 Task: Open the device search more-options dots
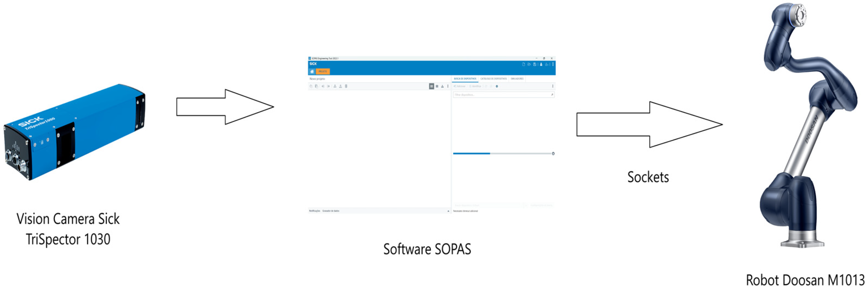click(x=553, y=86)
